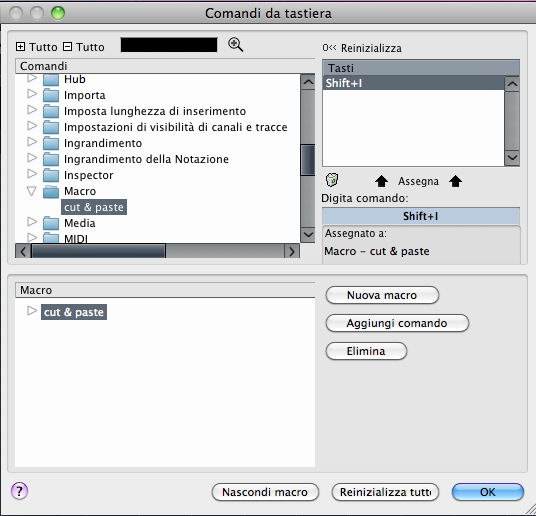The height and width of the screenshot is (516, 536).
Task: Select cut & paste under Macro folder
Action: click(x=94, y=207)
